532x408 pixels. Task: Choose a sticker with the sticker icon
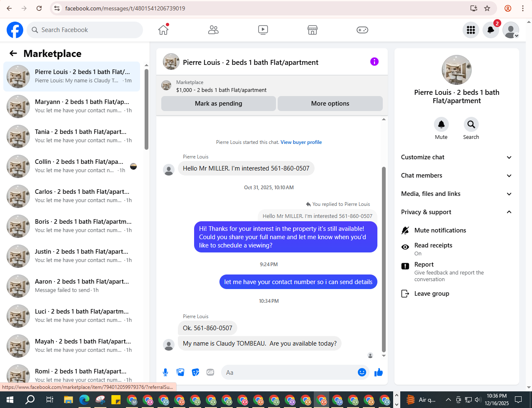point(195,372)
